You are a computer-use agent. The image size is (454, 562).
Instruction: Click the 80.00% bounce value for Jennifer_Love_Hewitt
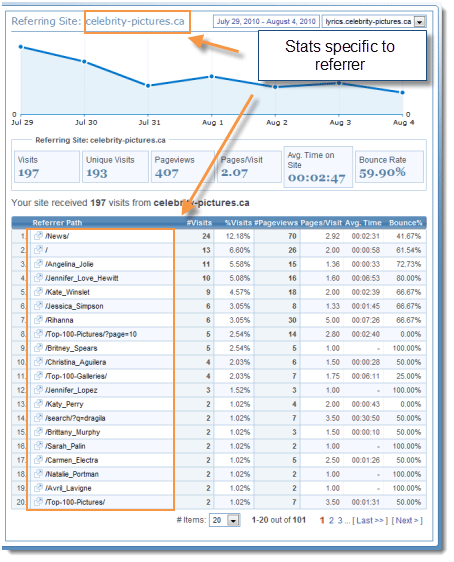pos(408,278)
